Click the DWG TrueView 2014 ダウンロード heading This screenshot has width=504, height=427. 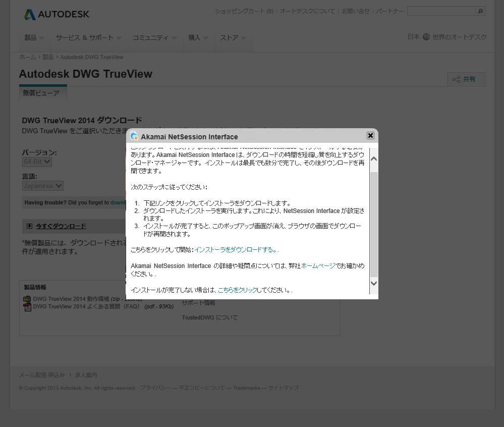[82, 121]
